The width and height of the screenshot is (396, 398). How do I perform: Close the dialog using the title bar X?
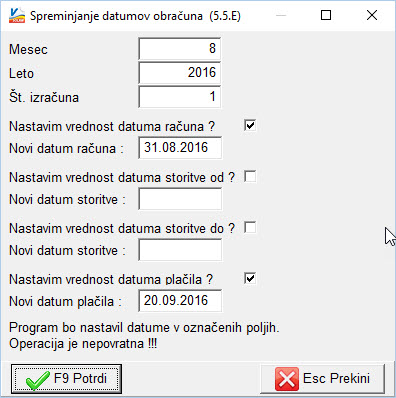click(372, 15)
